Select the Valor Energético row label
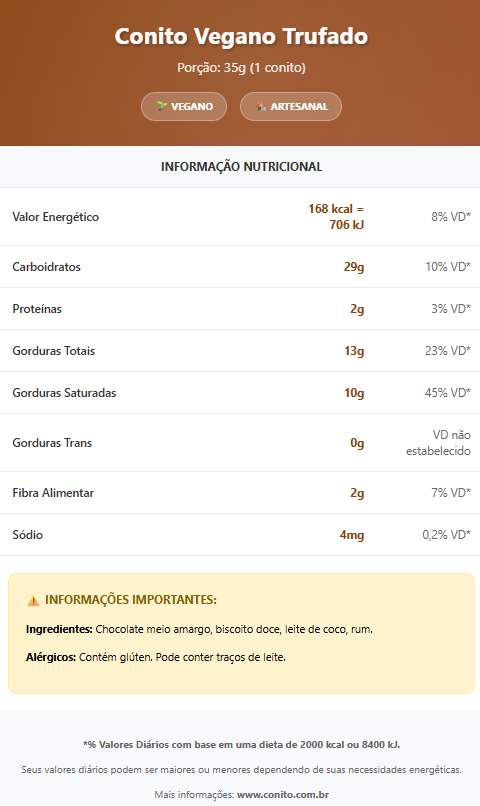The width and height of the screenshot is (480, 806). tap(56, 217)
